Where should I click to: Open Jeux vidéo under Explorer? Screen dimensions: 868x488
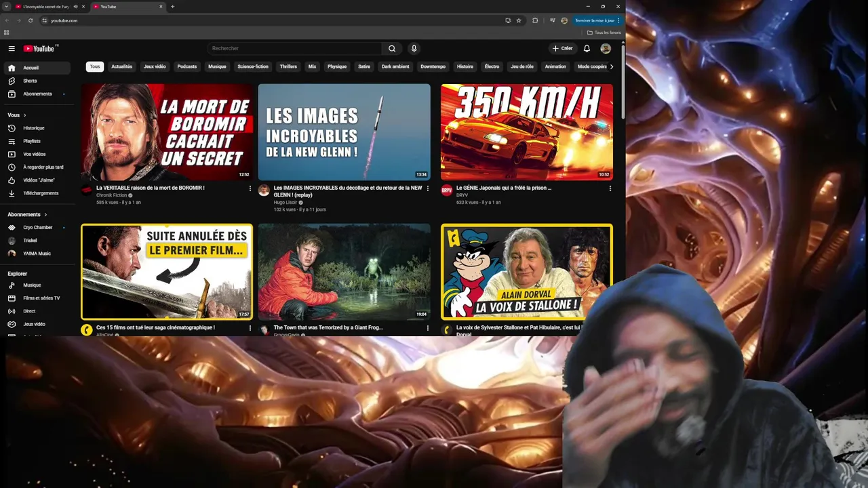click(x=37, y=324)
